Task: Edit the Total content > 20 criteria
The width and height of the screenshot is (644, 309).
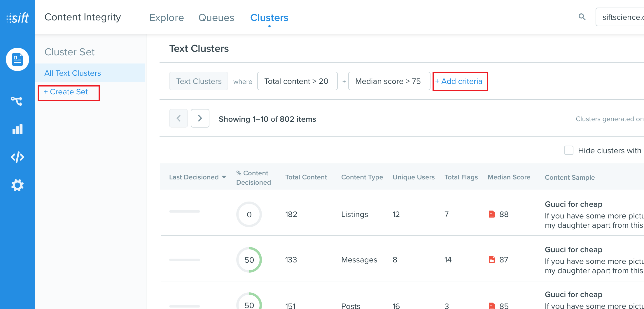Action: pos(297,81)
